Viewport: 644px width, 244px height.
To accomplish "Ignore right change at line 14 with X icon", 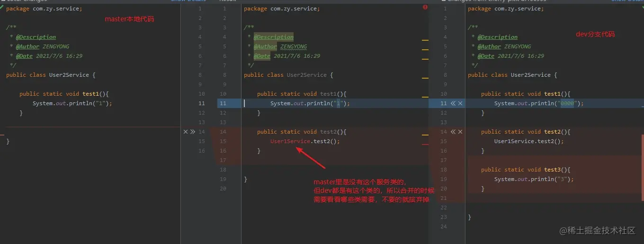I will pyautogui.click(x=460, y=132).
